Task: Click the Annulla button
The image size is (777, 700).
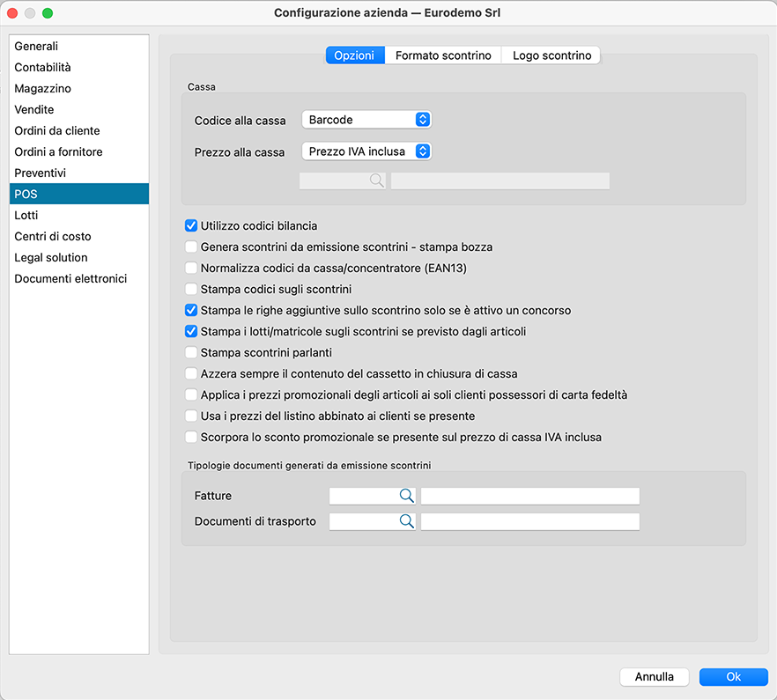Action: click(x=655, y=677)
